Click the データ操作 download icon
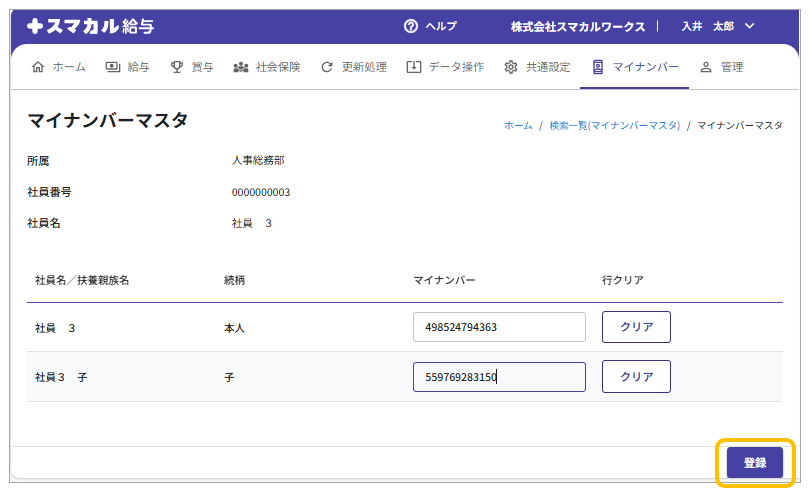The image size is (810, 495). 413,67
